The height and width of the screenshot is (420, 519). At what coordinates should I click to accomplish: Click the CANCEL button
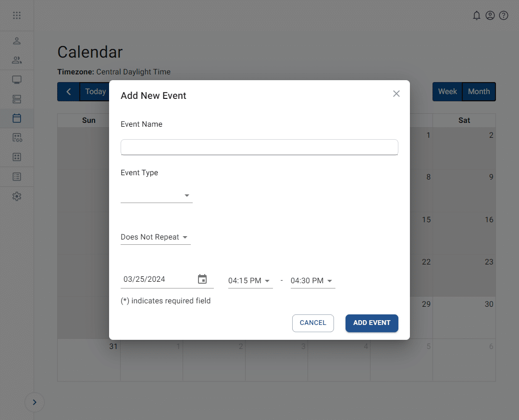[313, 323]
